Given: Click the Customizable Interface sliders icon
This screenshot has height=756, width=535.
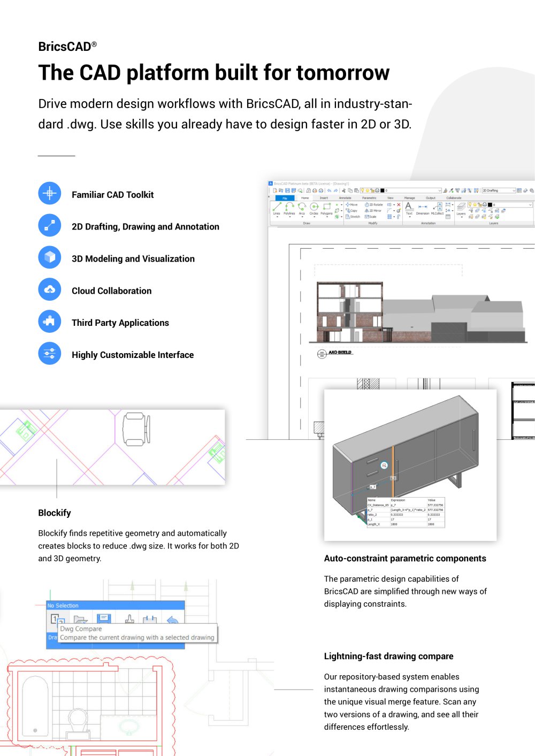Looking at the screenshot, I should (x=50, y=353).
